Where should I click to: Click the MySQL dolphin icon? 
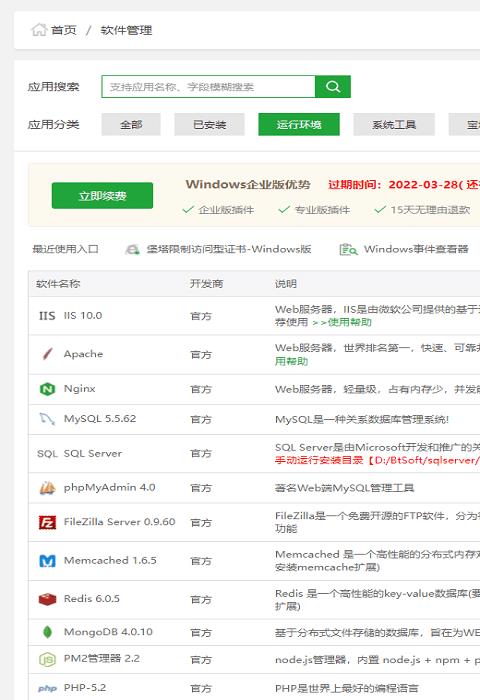coord(47,419)
